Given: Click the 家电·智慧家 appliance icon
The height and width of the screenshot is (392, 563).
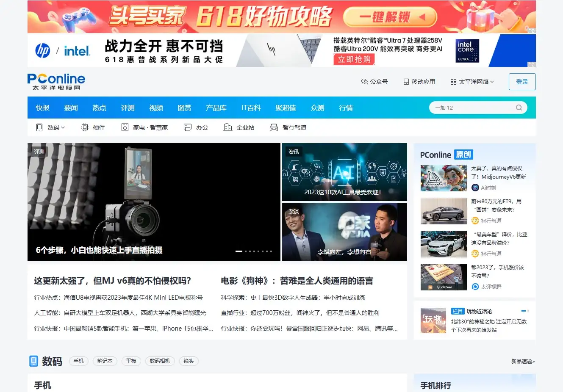Looking at the screenshot, I should point(125,127).
